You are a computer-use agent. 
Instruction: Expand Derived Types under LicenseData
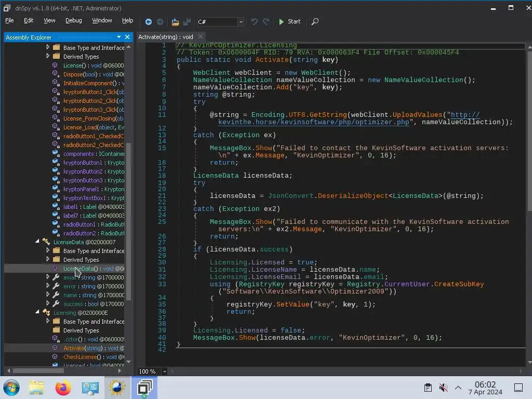pos(48,260)
